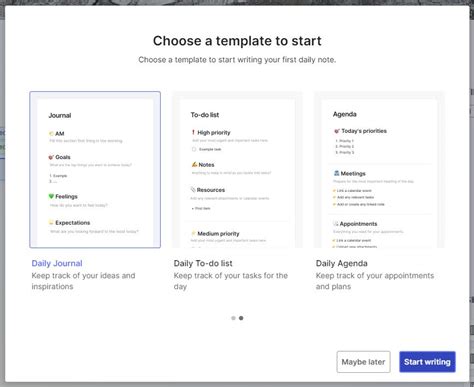The image size is (474, 387).
Task: Click the green heart Feelings icon
Action: 51,196
